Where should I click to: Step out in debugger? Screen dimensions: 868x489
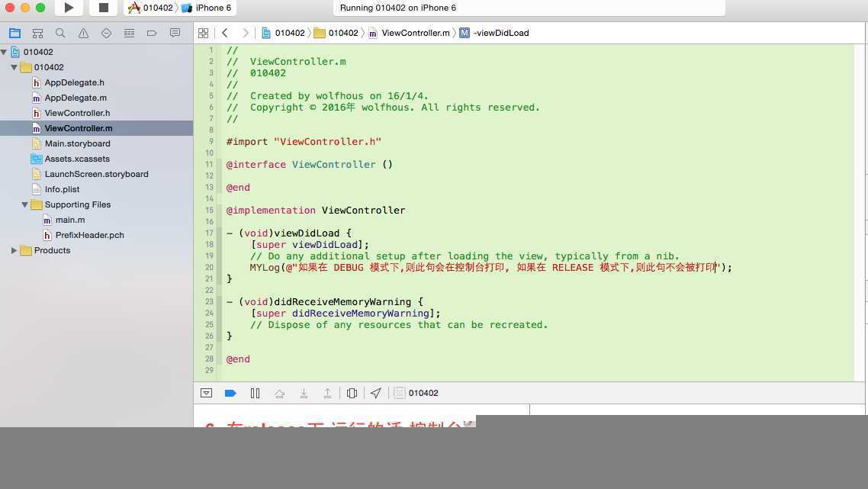pyautogui.click(x=328, y=393)
